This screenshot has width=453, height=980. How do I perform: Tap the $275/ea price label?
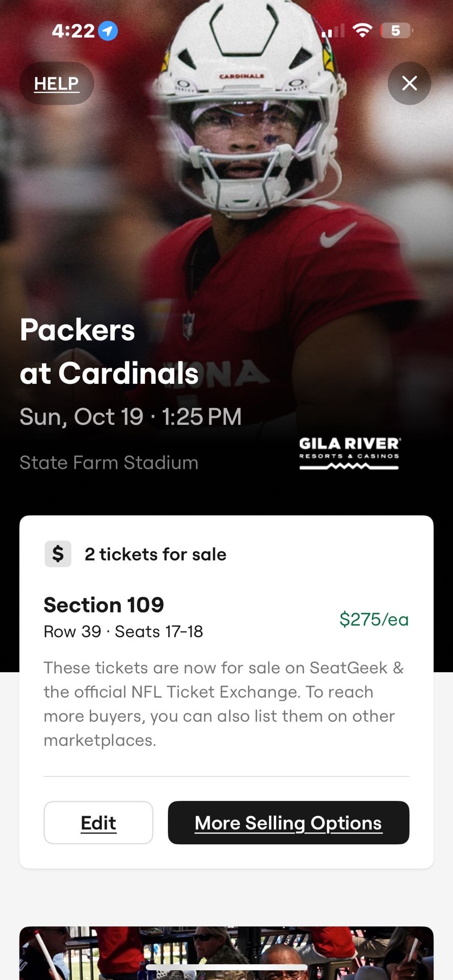click(x=374, y=619)
